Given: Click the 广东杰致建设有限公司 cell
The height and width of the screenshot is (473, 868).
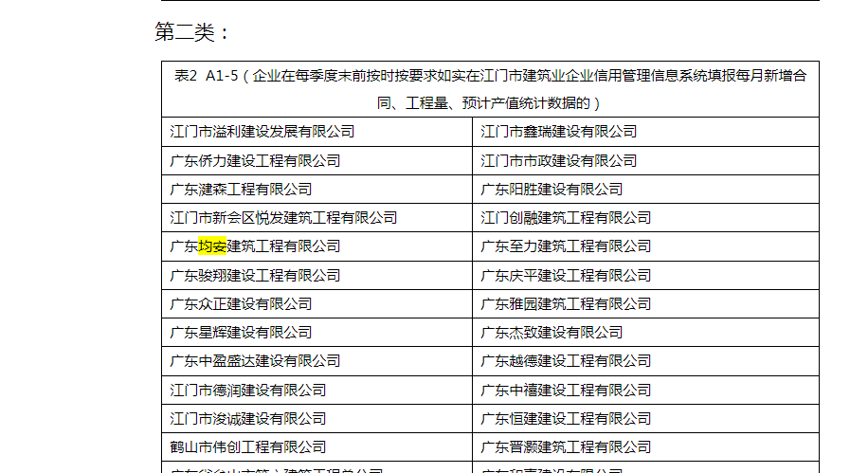Looking at the screenshot, I should (552, 333).
